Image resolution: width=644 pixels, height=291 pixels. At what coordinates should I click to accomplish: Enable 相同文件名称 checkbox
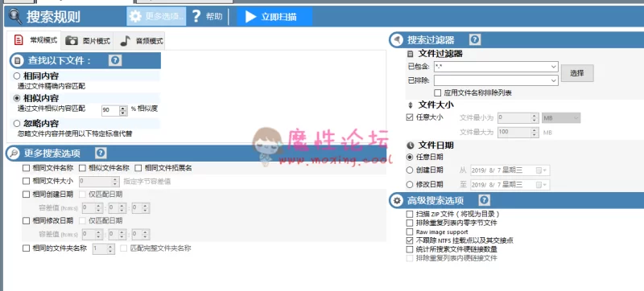27,168
